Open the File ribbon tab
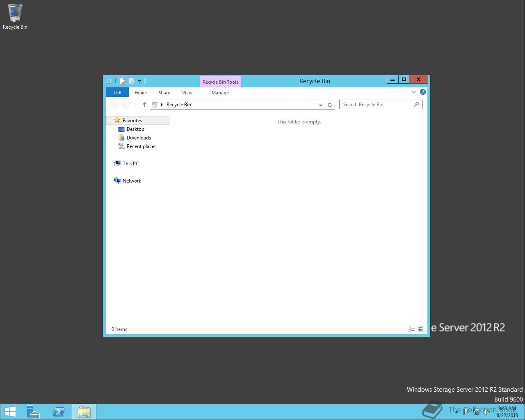This screenshot has height=420, width=525. pos(117,92)
